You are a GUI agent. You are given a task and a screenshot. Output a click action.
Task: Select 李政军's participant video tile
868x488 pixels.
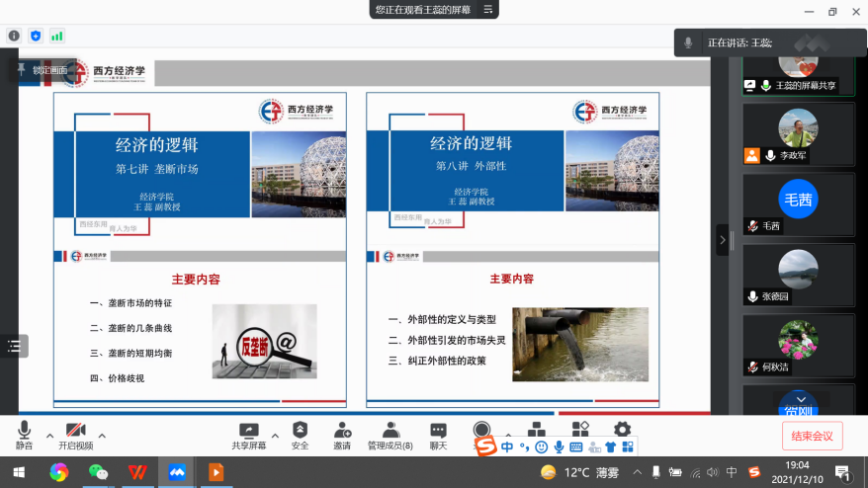pyautogui.click(x=798, y=134)
